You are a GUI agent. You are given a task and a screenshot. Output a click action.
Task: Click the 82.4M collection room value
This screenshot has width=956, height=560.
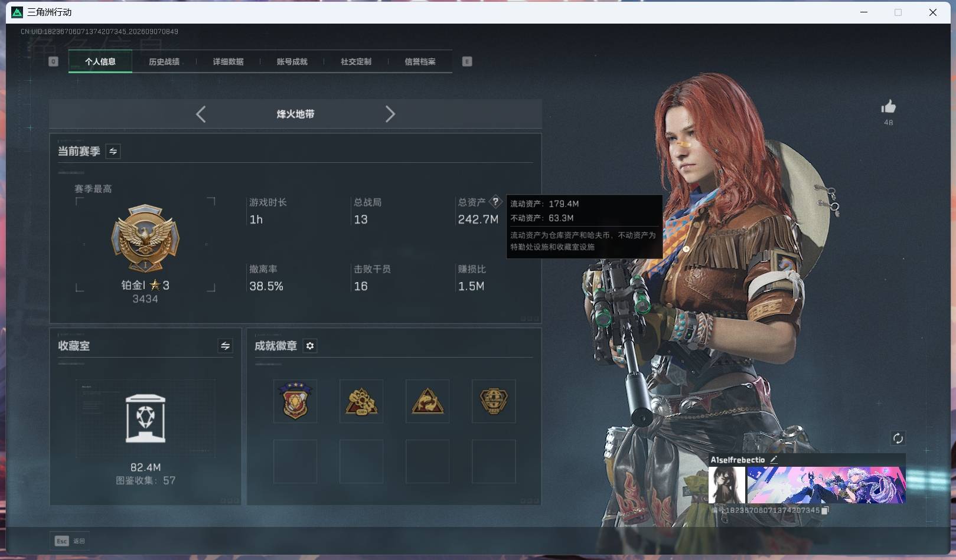point(145,467)
